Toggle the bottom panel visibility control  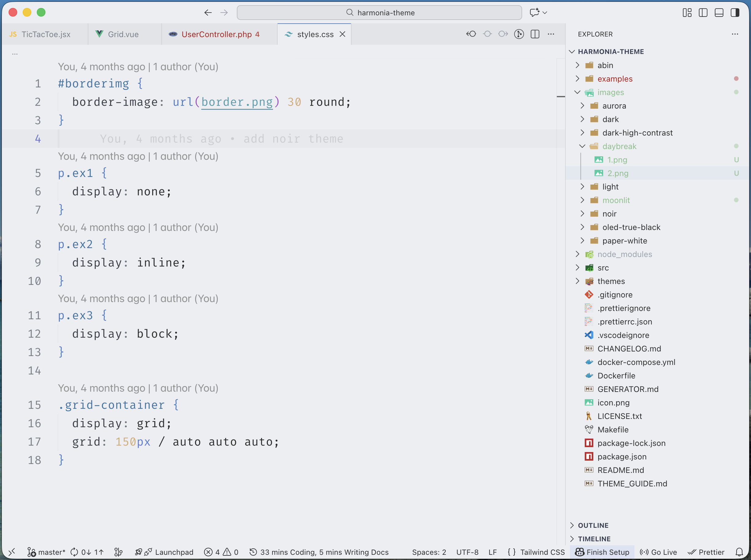click(x=719, y=13)
